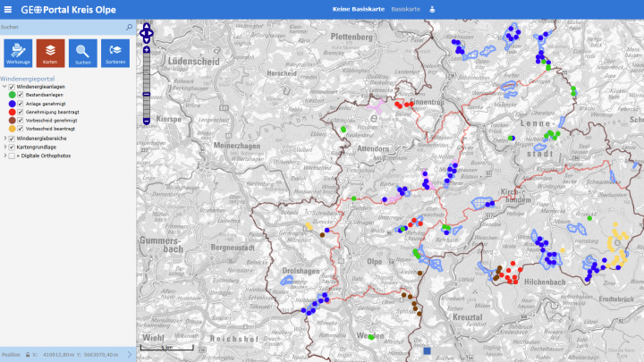This screenshot has height=362, width=644.
Task: Click the brown Vorbescheid genehmigt legend dot
Action: 12,121
